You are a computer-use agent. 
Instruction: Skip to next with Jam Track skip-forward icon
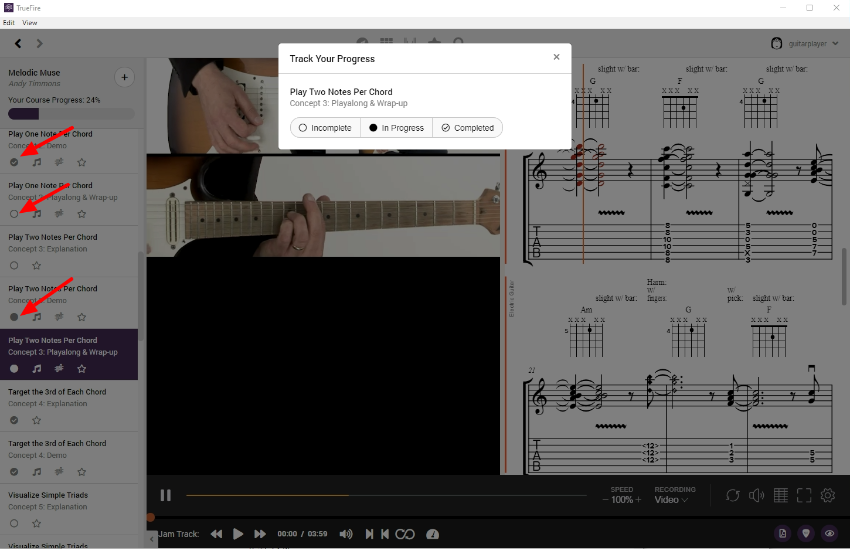click(x=369, y=534)
